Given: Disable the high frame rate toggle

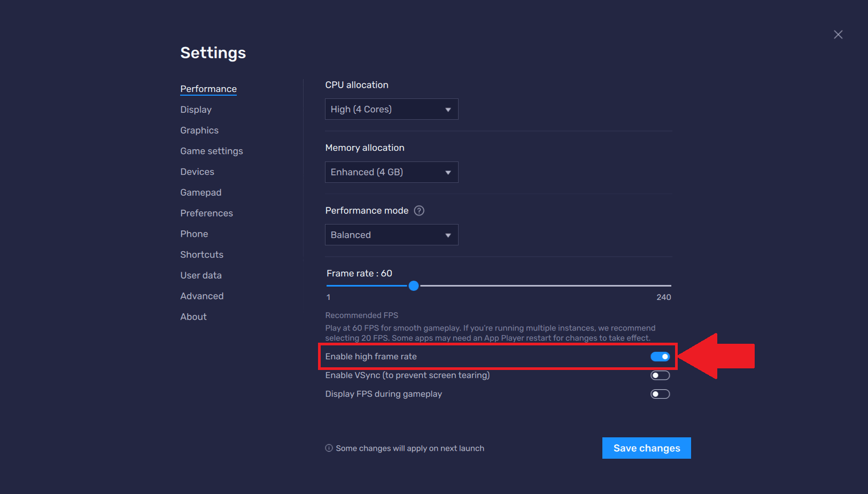Looking at the screenshot, I should [660, 357].
